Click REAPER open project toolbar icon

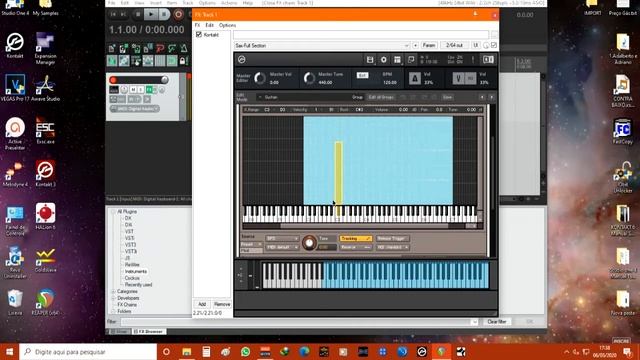[x=124, y=49]
